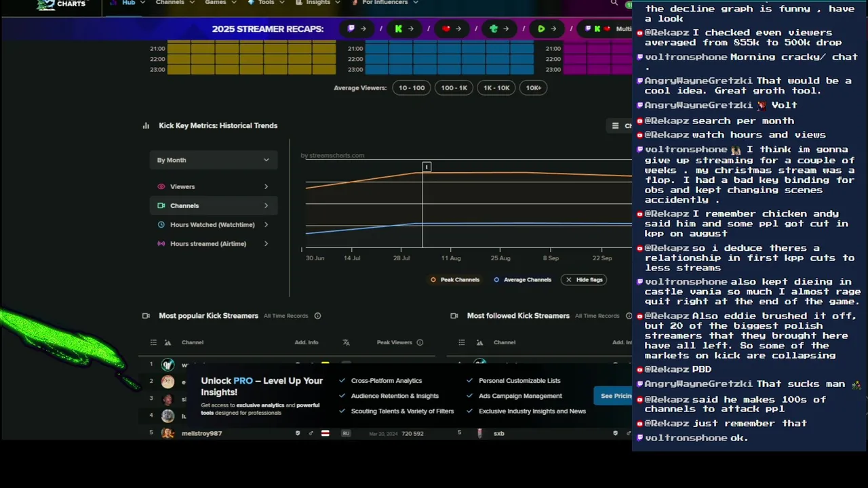Toggle the 100 - 1K average viewers filter
The image size is (868, 488).
[454, 87]
